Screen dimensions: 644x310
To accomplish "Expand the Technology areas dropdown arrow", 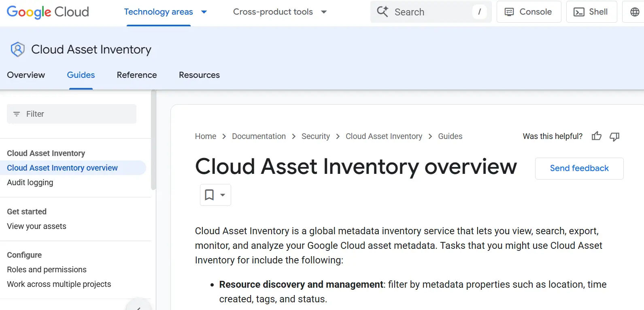I will pyautogui.click(x=204, y=12).
